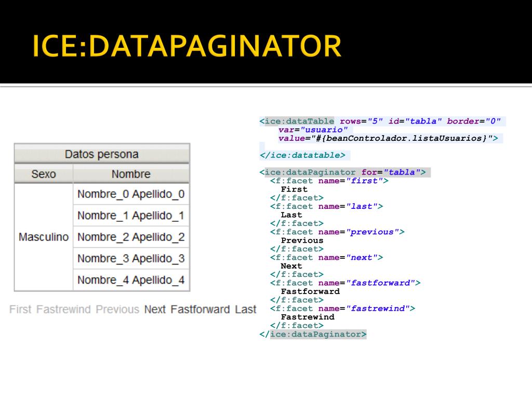Select row Nombre_2 Apellido_2
Viewport: 532px width, 399px height.
[x=131, y=237]
